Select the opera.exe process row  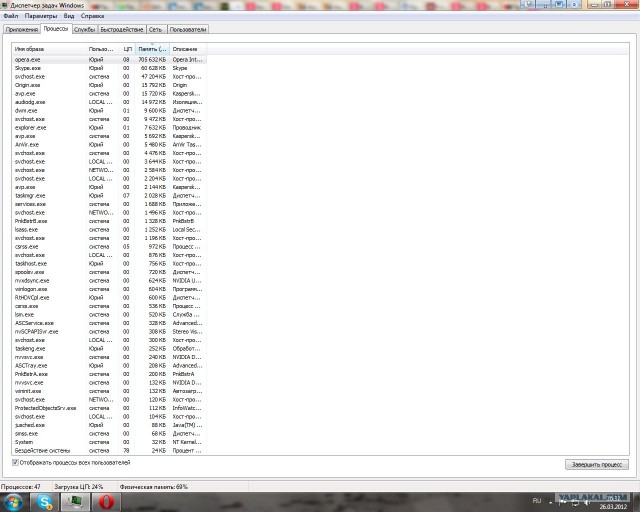pos(109,60)
